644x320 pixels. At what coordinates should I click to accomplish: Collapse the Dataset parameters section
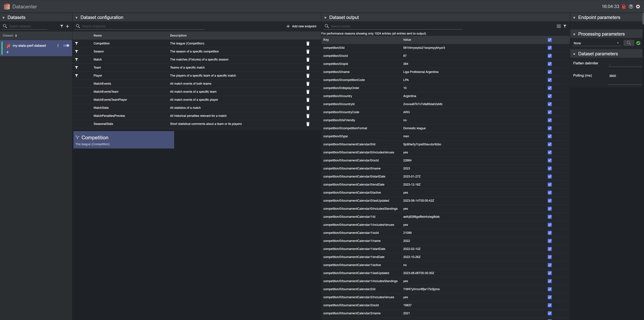point(574,54)
